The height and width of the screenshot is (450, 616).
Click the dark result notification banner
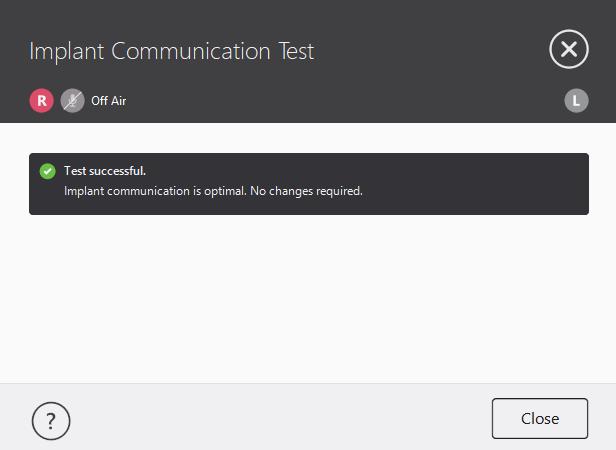point(450,184)
